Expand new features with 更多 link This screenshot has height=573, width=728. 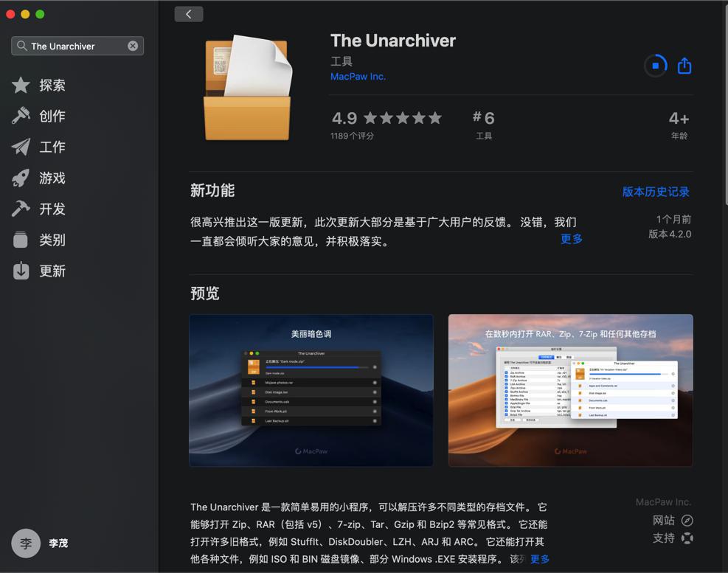[572, 239]
